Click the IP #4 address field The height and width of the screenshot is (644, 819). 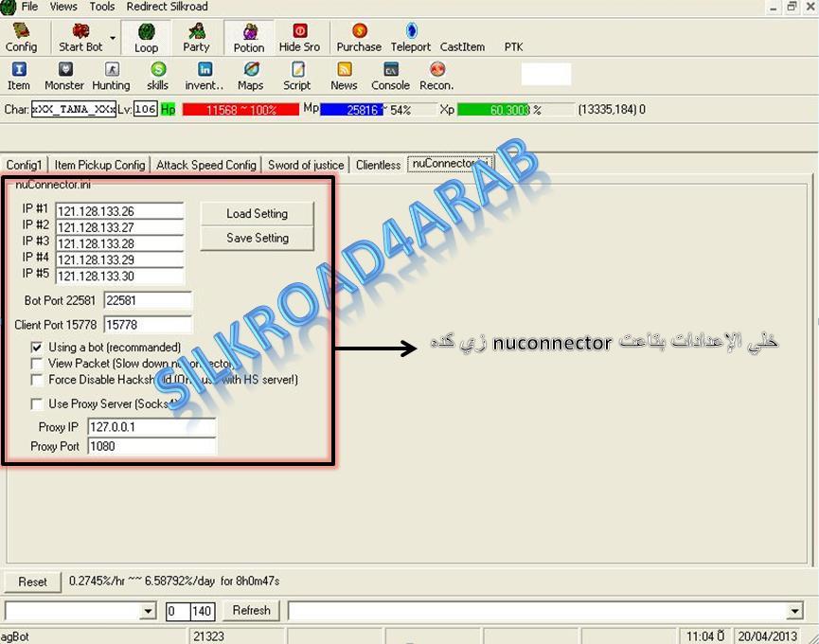pos(119,259)
